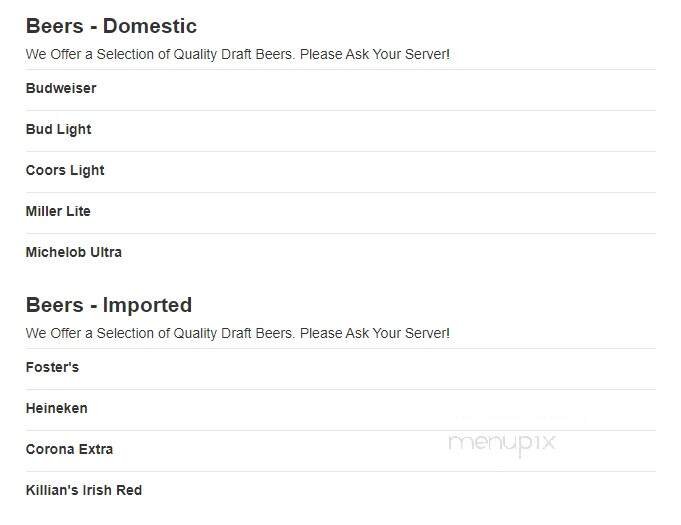Choose Heineken from the imported list
This screenshot has width=681, height=525.
click(56, 408)
